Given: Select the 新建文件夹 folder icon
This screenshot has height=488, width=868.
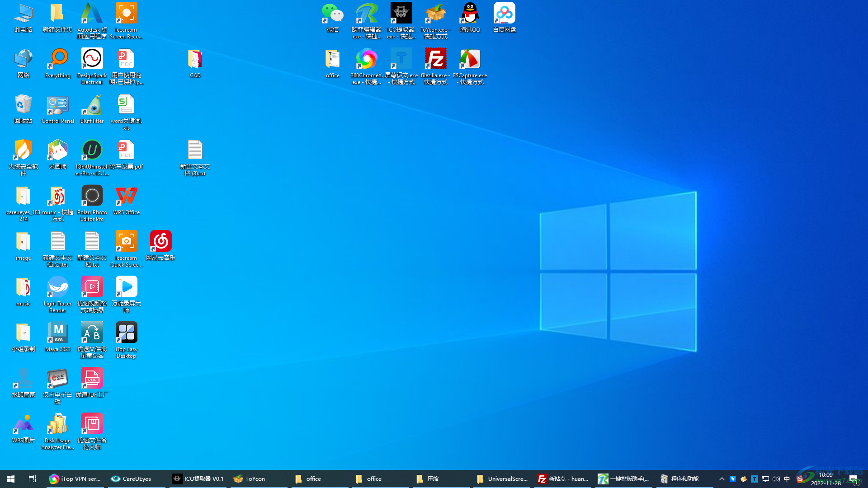Looking at the screenshot, I should pos(58,18).
